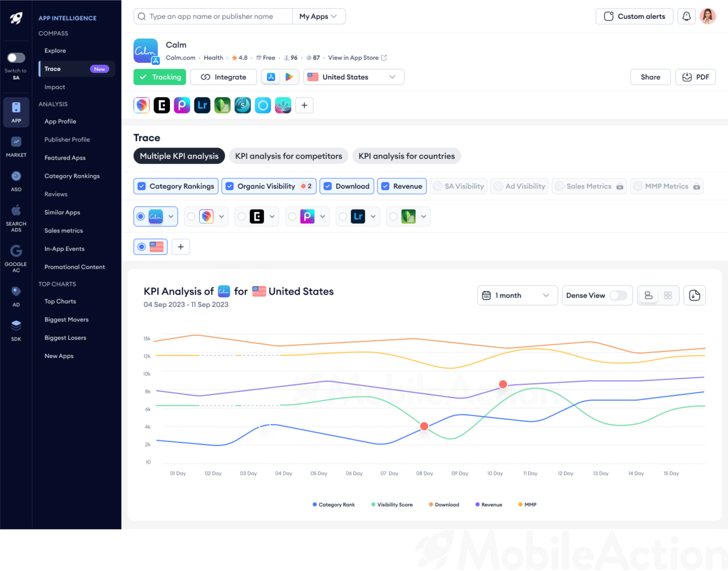The height and width of the screenshot is (571, 728).
Task: Toggle the Dense View switch
Action: tap(618, 295)
